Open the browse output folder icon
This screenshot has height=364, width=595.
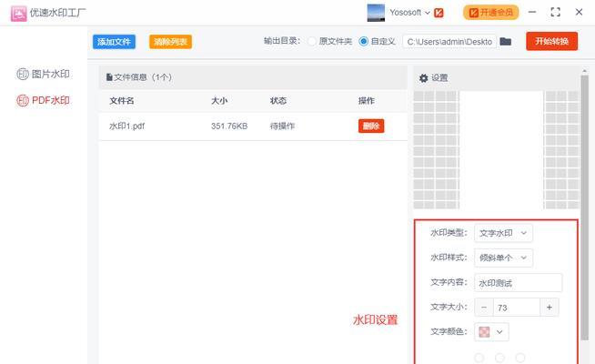(506, 41)
